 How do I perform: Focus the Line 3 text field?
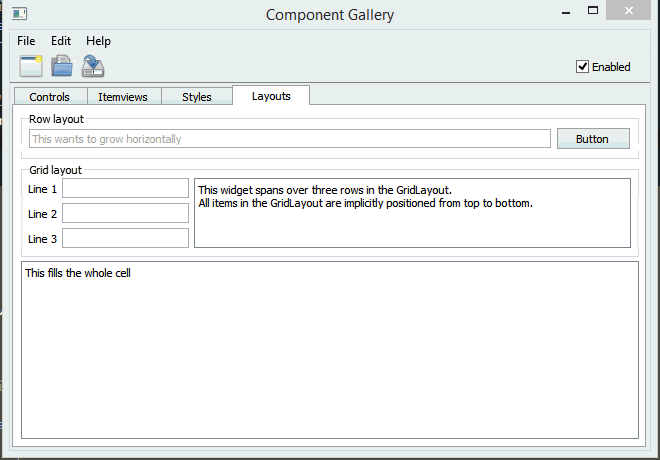[x=125, y=238]
